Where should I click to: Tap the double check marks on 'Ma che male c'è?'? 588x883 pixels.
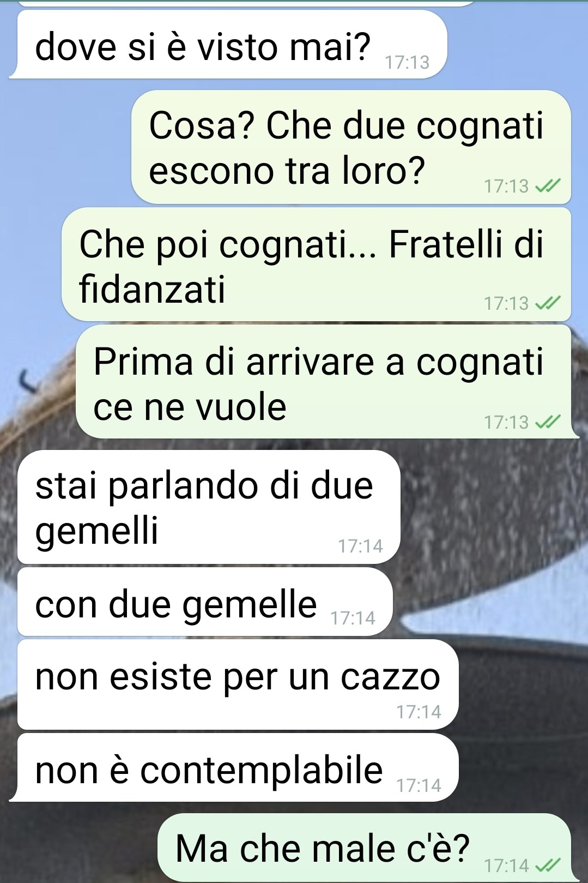coord(547,865)
